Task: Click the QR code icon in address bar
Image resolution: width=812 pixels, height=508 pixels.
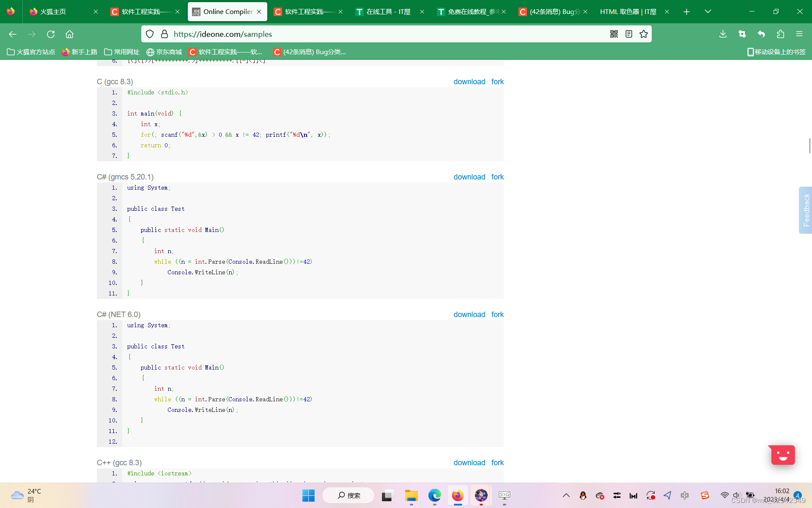Action: pyautogui.click(x=614, y=34)
